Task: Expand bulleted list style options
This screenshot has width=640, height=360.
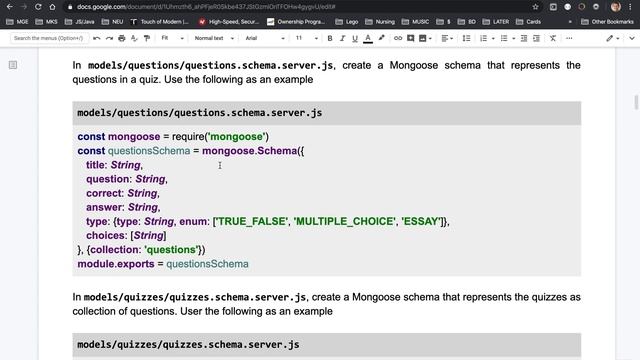Action: [x=513, y=38]
